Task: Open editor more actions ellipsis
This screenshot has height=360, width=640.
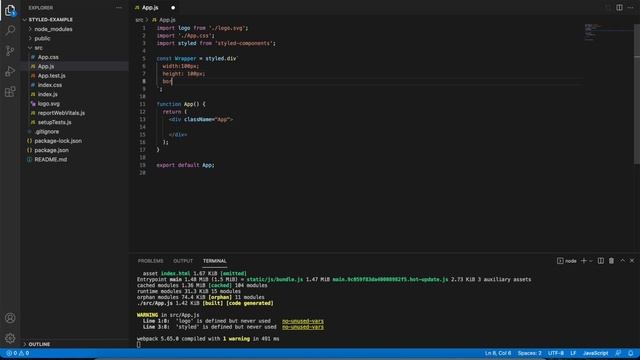Action: [x=631, y=7]
